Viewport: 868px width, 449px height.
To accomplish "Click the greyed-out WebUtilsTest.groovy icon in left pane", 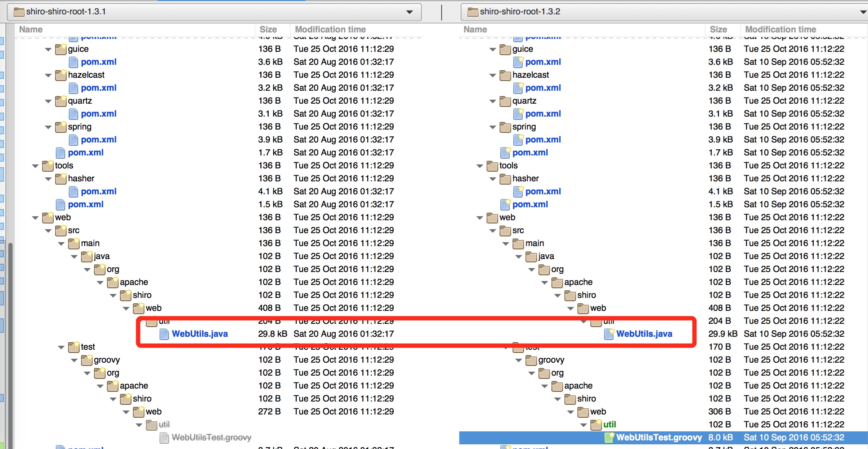I will coord(164,438).
